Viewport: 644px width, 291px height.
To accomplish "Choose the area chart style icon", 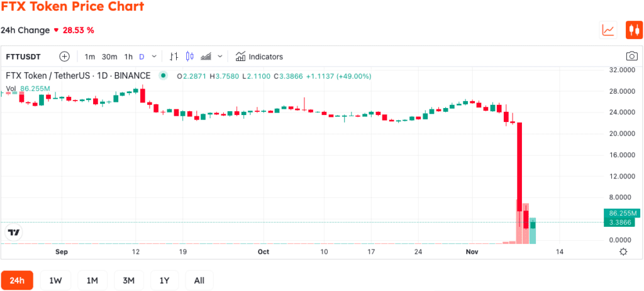I will [206, 57].
